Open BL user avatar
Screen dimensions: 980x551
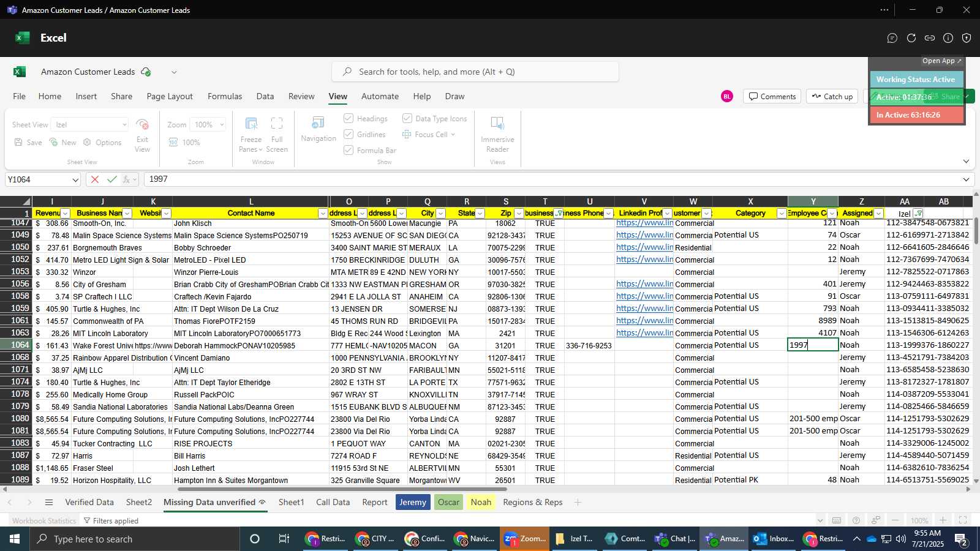click(x=727, y=96)
